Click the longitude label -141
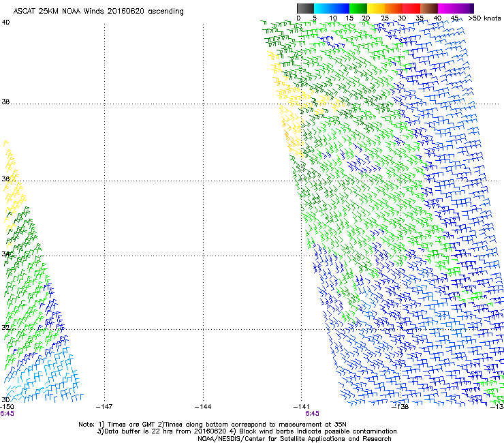Image resolution: width=504 pixels, height=443 pixels. tap(301, 407)
